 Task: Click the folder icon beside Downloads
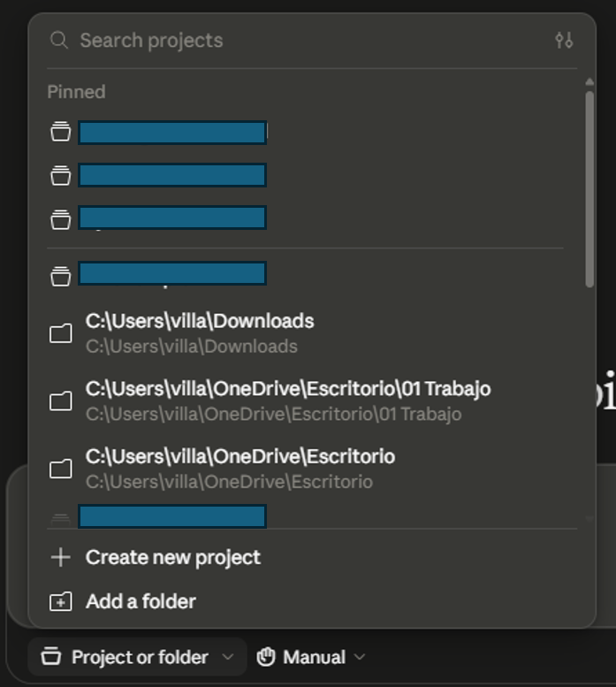pos(60,333)
